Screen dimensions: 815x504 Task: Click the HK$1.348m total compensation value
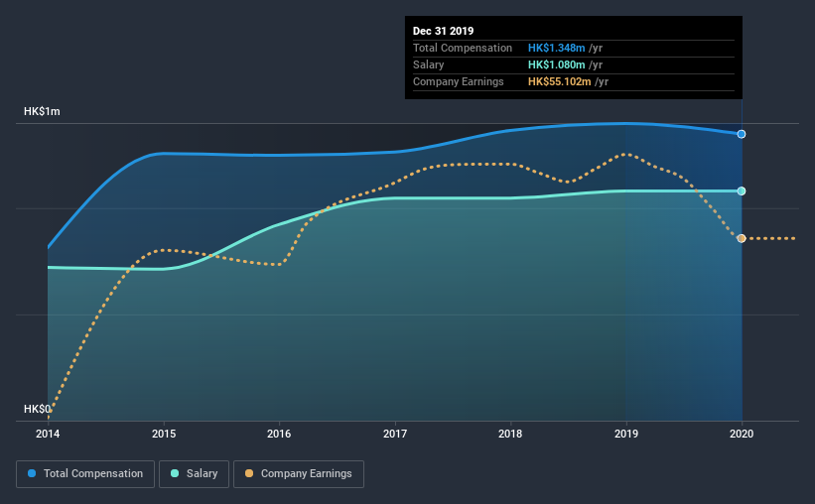tap(557, 48)
